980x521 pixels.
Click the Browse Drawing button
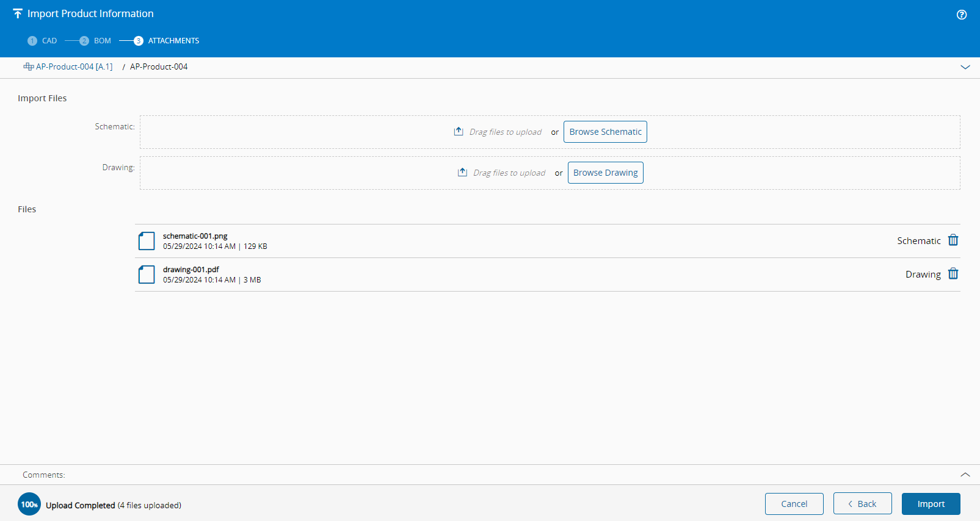tap(606, 173)
